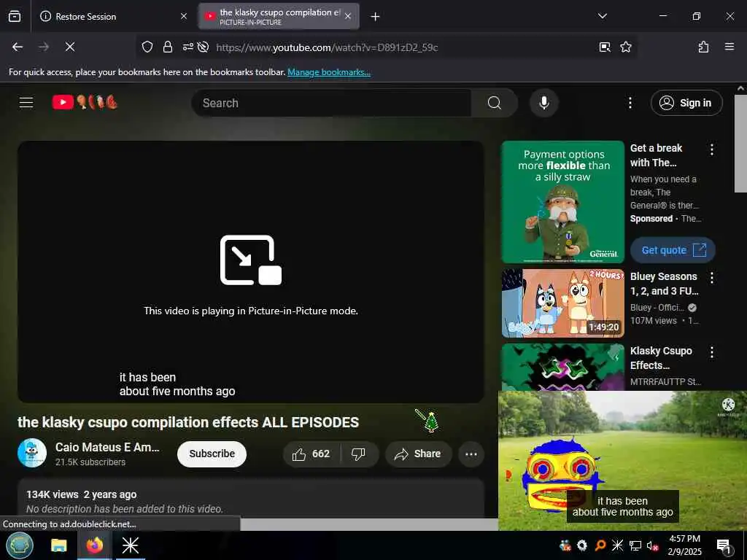Open YouTube settings three-dot menu

630,103
